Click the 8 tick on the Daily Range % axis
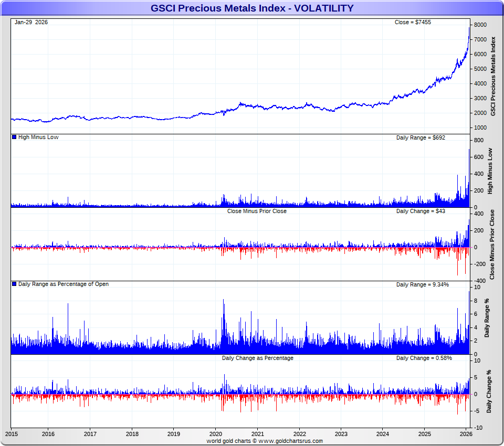The height and width of the screenshot is (446, 504). coord(476,301)
